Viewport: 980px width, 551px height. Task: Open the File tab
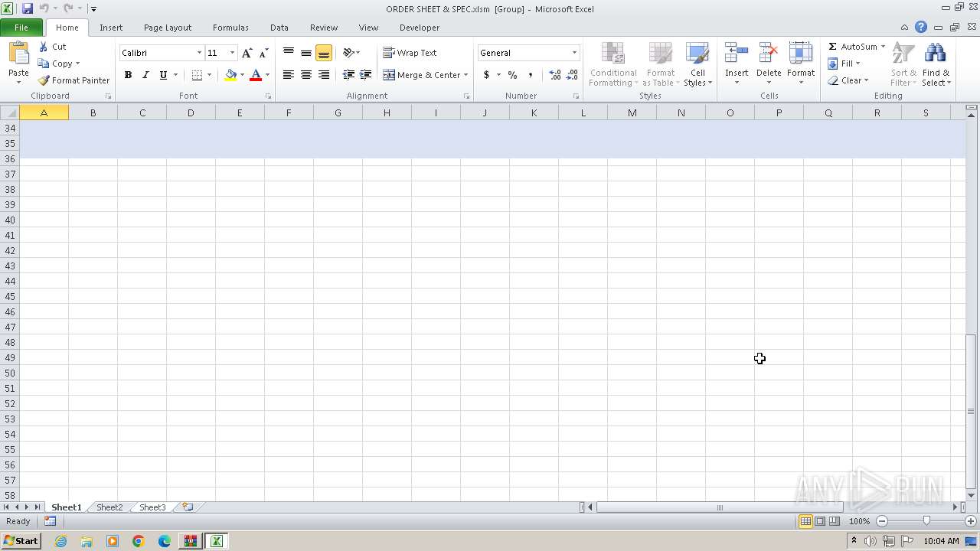(x=21, y=28)
